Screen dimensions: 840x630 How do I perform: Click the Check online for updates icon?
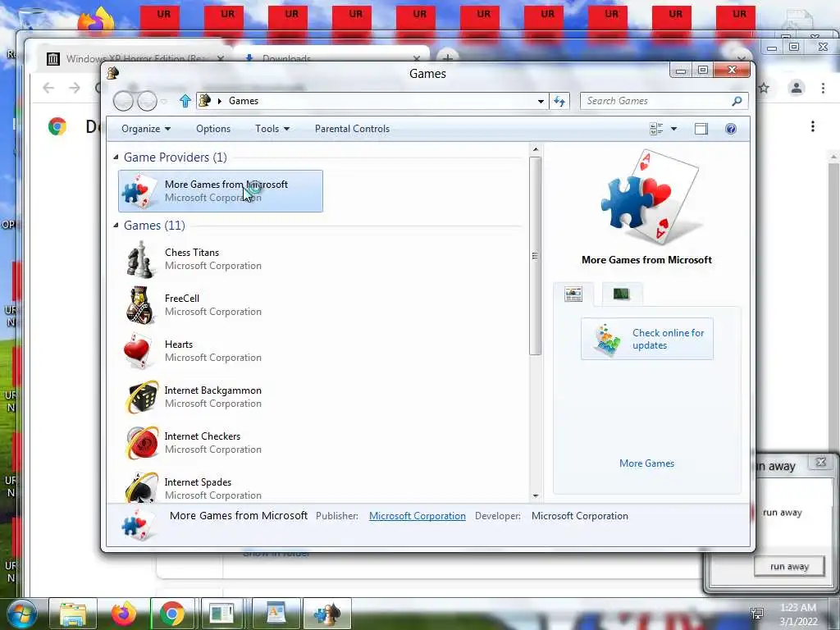(x=608, y=339)
